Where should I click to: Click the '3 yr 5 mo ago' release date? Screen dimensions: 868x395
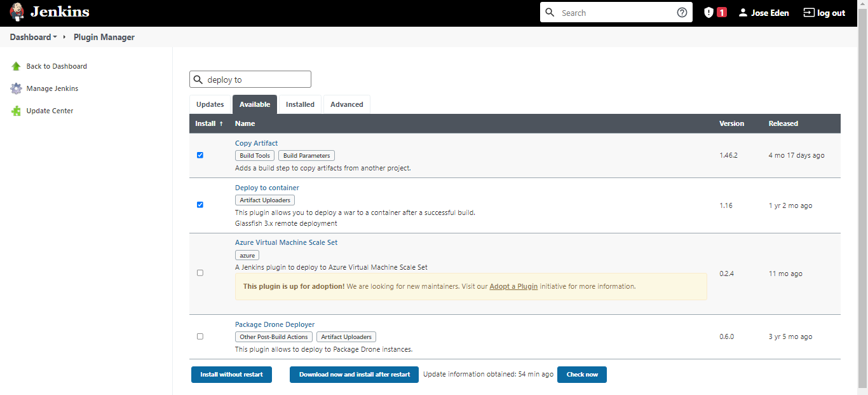tap(790, 336)
